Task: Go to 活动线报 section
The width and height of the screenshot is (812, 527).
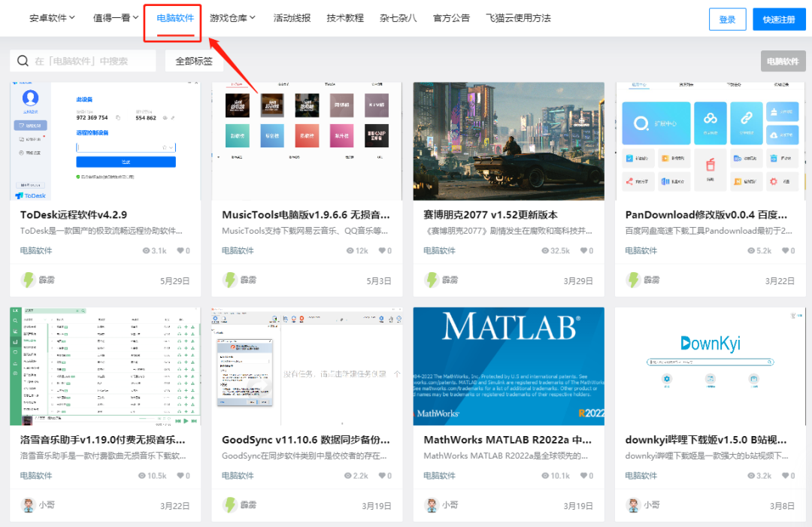Action: click(292, 18)
